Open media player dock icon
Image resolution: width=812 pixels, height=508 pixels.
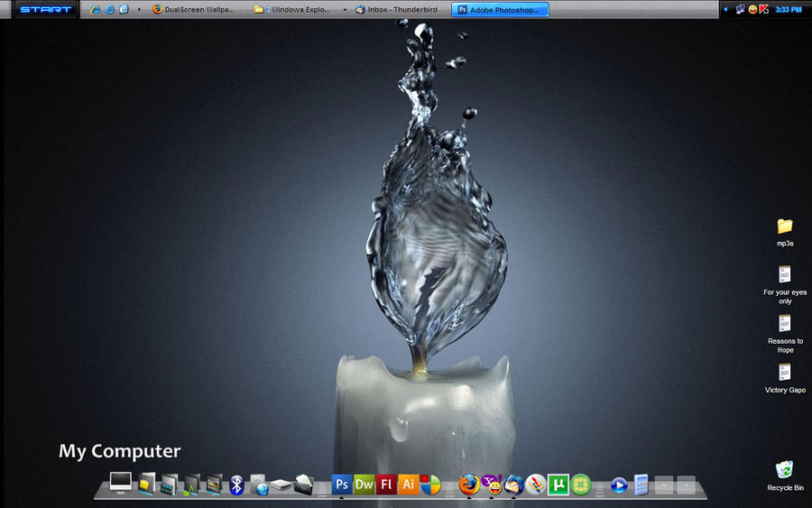click(x=619, y=485)
